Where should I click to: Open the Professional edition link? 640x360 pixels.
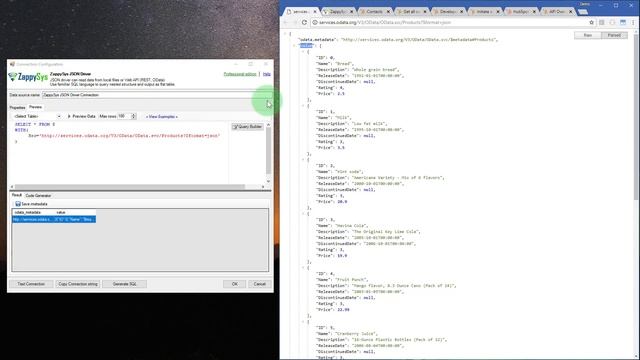[240, 74]
